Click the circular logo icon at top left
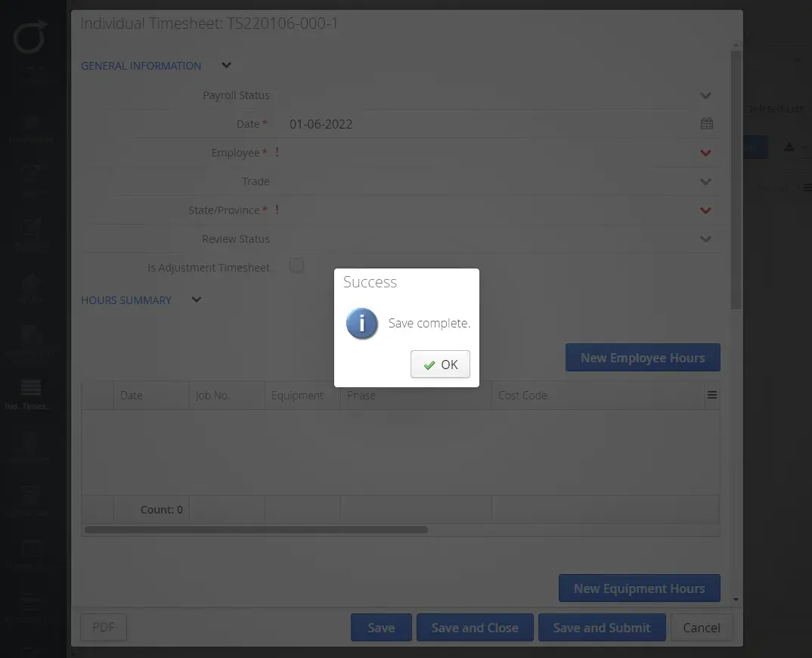 (30, 36)
